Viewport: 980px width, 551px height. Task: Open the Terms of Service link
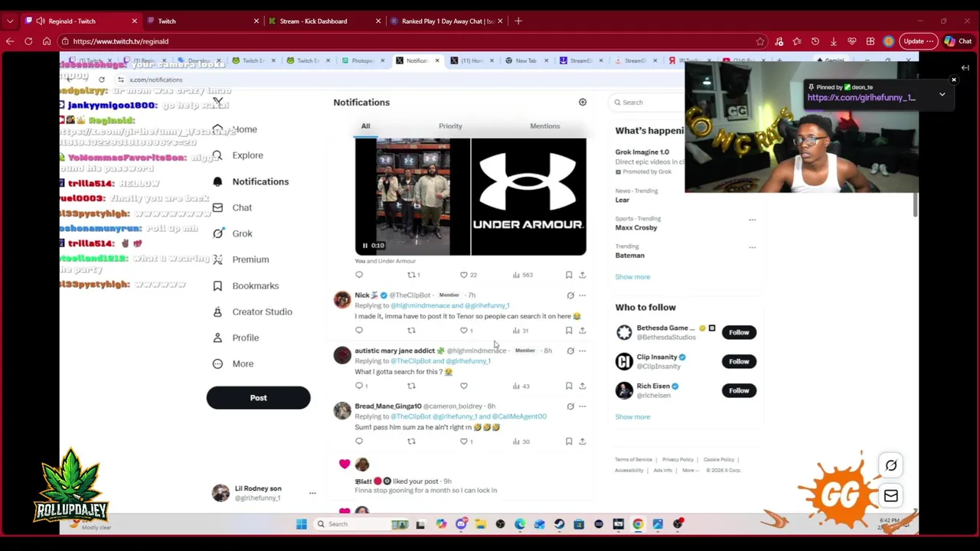coord(633,460)
